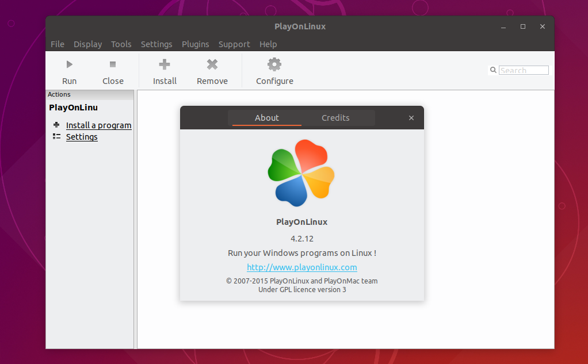The width and height of the screenshot is (588, 364).
Task: Click the Install a program link
Action: pyautogui.click(x=98, y=125)
